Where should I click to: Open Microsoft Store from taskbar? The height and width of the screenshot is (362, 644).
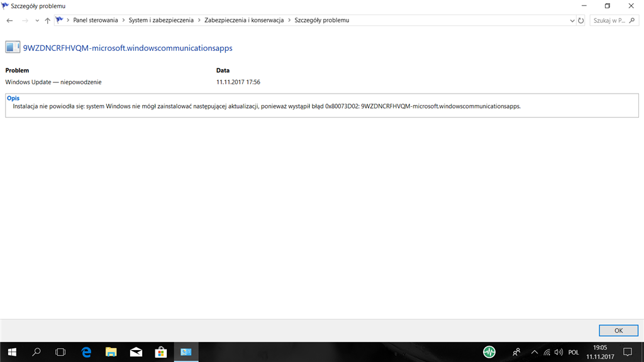click(x=161, y=352)
